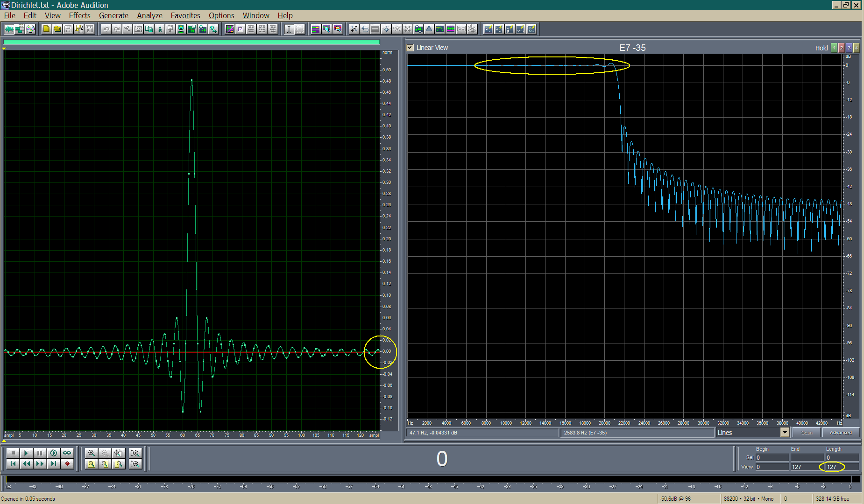Open the Options menu
864x504 pixels.
pyautogui.click(x=221, y=15)
